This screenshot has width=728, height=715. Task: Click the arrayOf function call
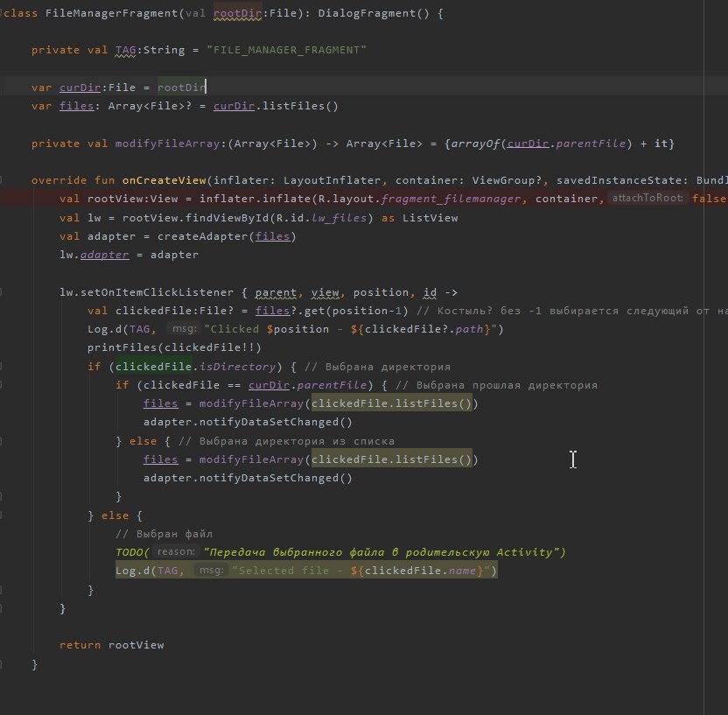(475, 144)
